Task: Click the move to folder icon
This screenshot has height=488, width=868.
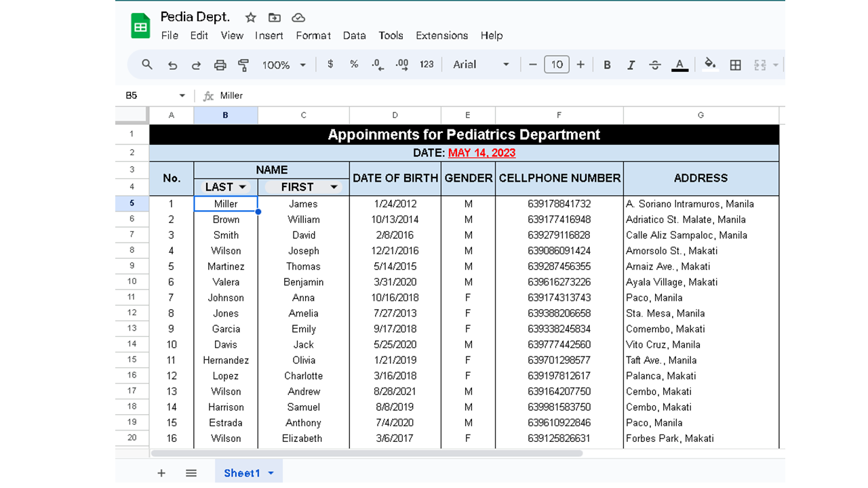Action: pos(274,18)
